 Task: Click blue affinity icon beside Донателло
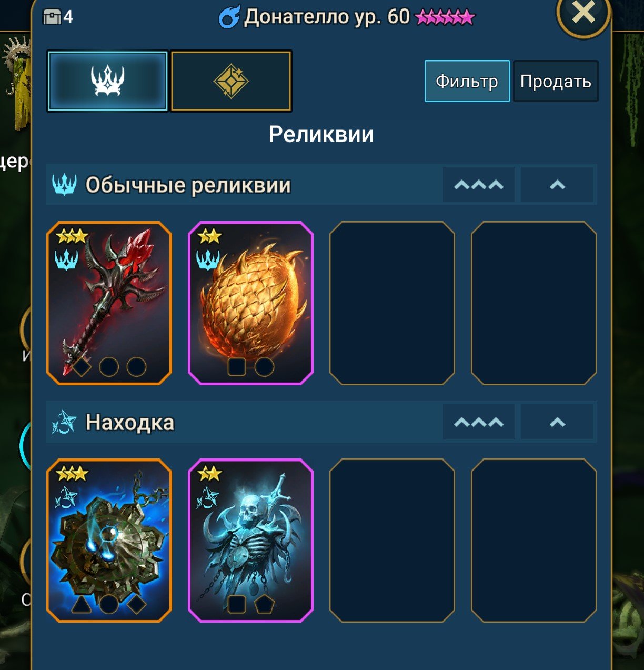(229, 17)
